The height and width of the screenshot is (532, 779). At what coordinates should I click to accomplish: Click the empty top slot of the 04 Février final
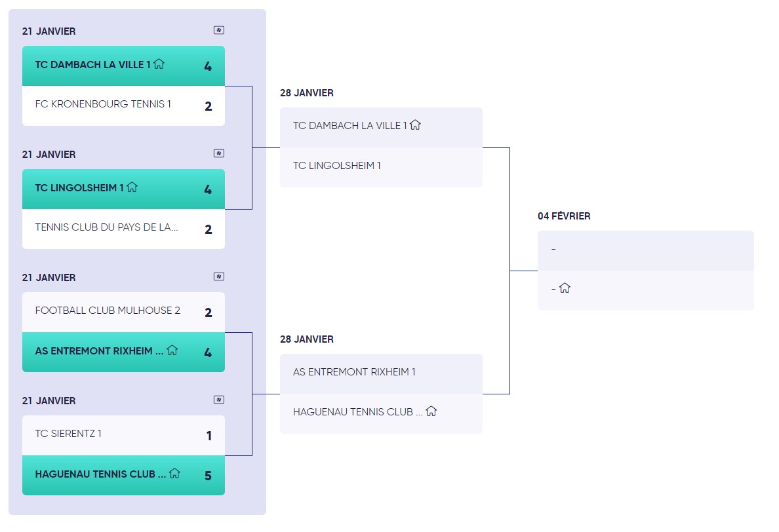point(645,250)
